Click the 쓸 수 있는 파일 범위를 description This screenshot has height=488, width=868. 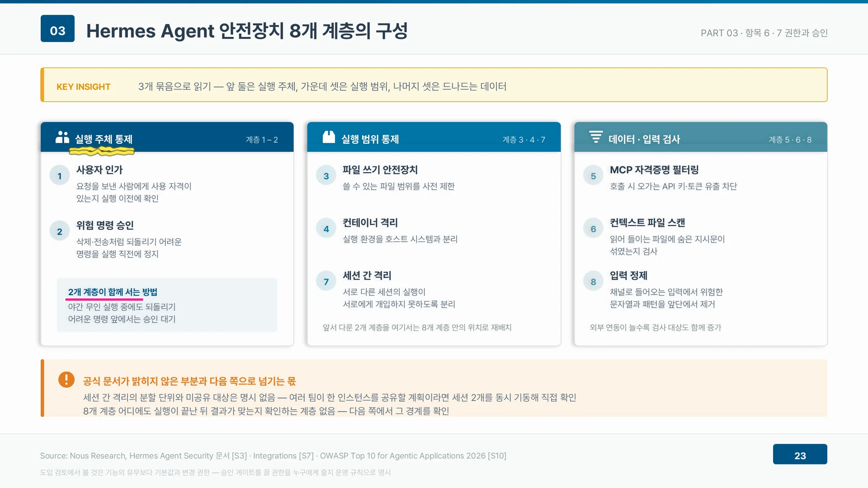click(x=398, y=186)
